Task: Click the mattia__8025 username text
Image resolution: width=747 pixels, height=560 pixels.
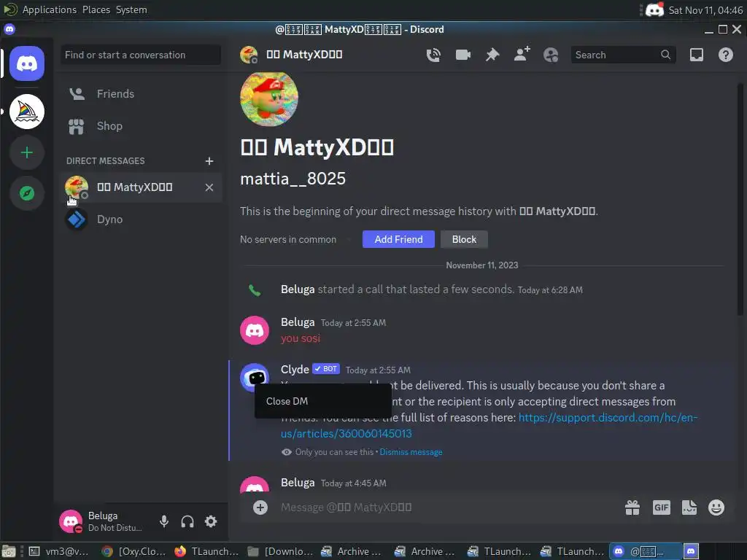Action: [x=293, y=179]
